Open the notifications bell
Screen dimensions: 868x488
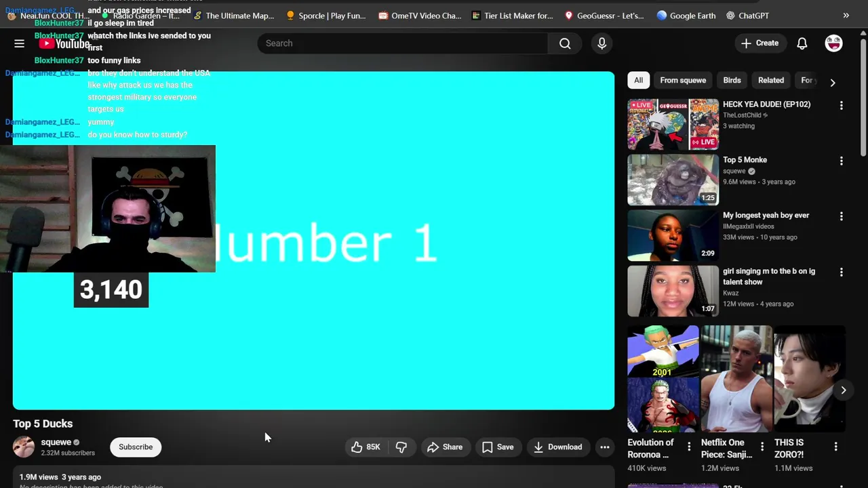pos(802,43)
